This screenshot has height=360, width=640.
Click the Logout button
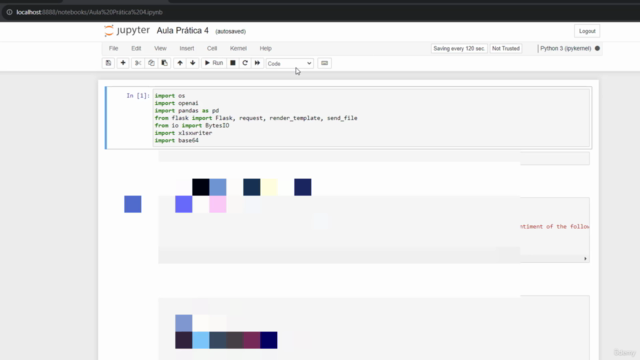click(587, 31)
